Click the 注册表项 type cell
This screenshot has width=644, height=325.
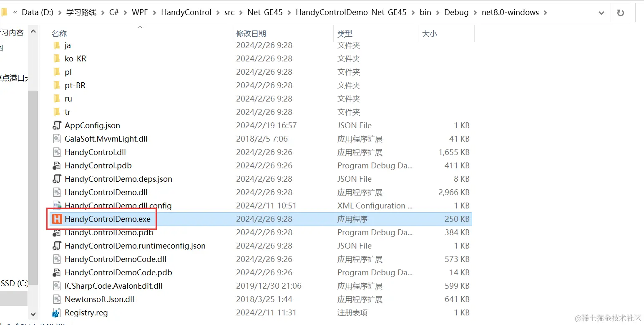pos(352,312)
